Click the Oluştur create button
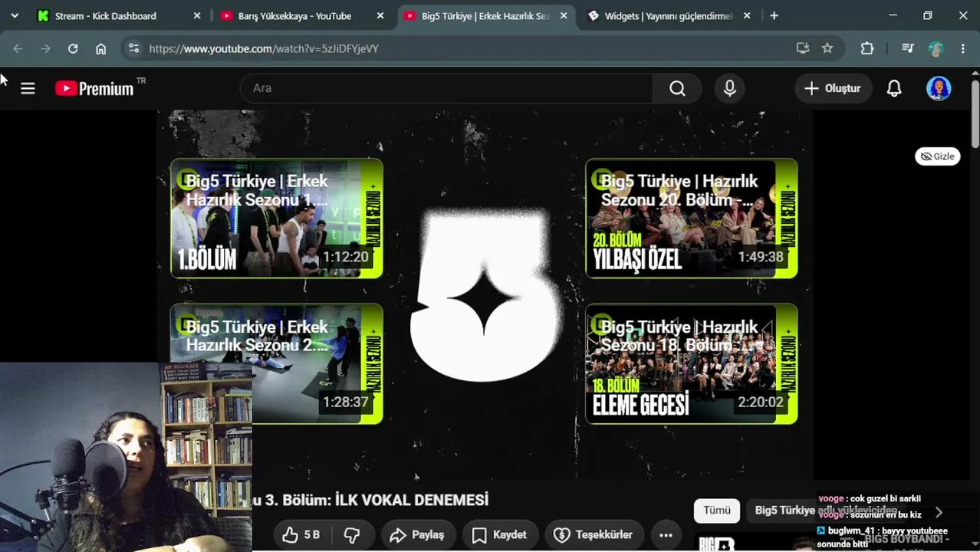 tap(833, 88)
